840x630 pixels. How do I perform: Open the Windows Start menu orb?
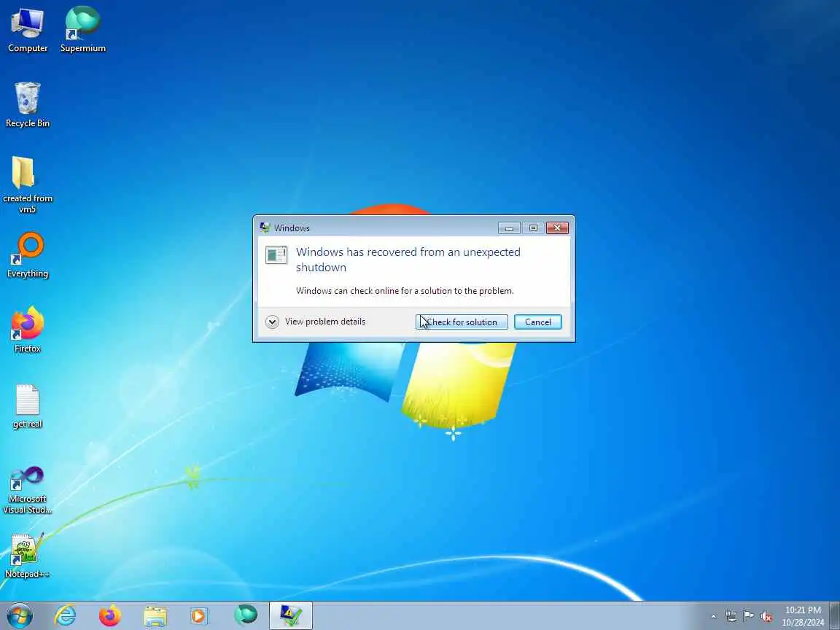(20, 616)
